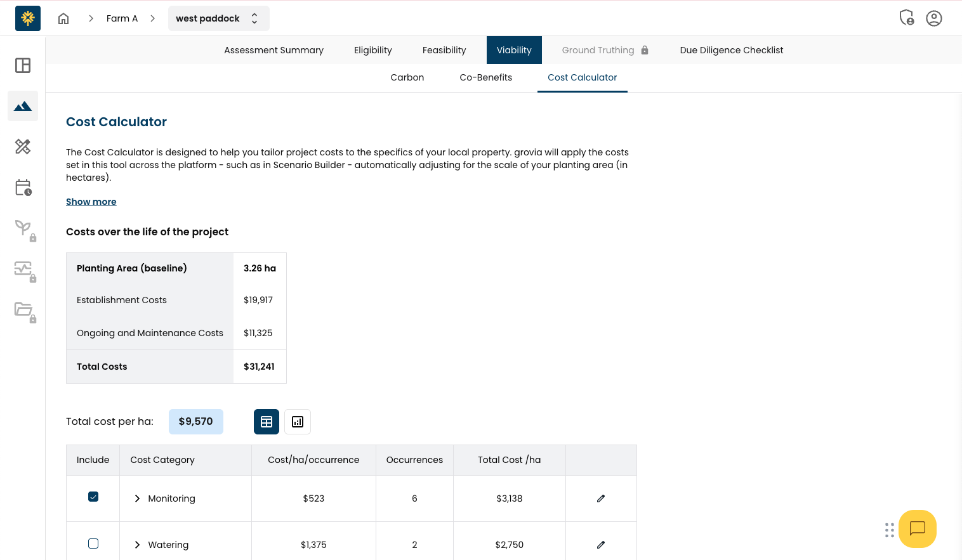Click the locked monitoring chart sidebar icon
The height and width of the screenshot is (560, 962).
point(25,271)
